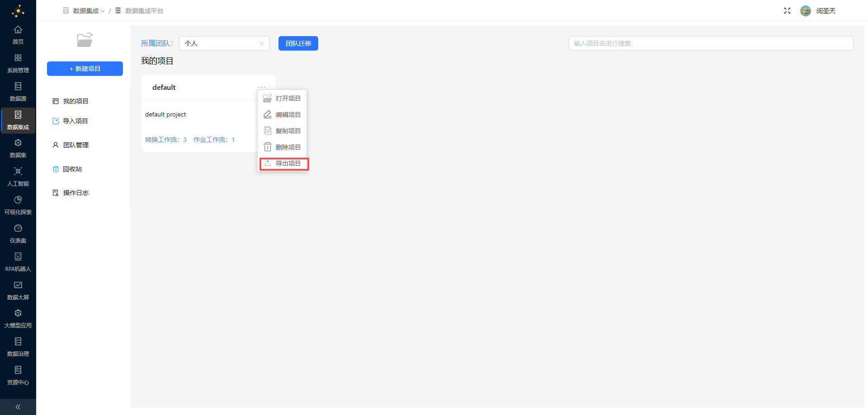Expand the 所属团队 dropdown
The height and width of the screenshot is (415, 868).
pyautogui.click(x=224, y=43)
